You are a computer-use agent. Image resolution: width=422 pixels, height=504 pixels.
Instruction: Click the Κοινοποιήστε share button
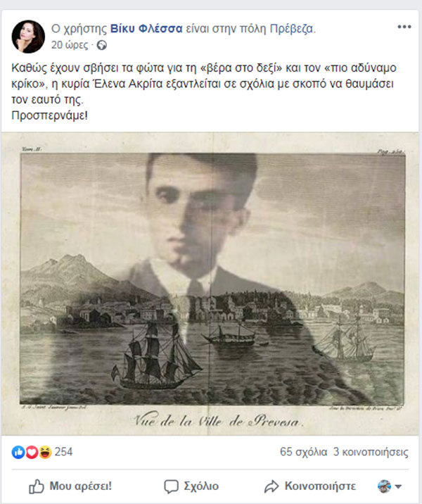[310, 486]
